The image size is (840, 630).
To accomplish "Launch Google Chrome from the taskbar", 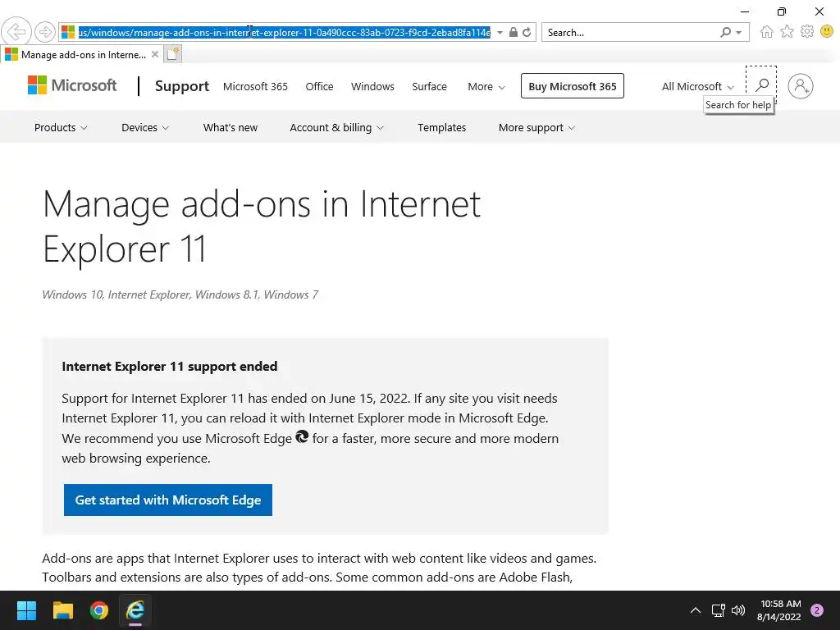I will pos(99,610).
